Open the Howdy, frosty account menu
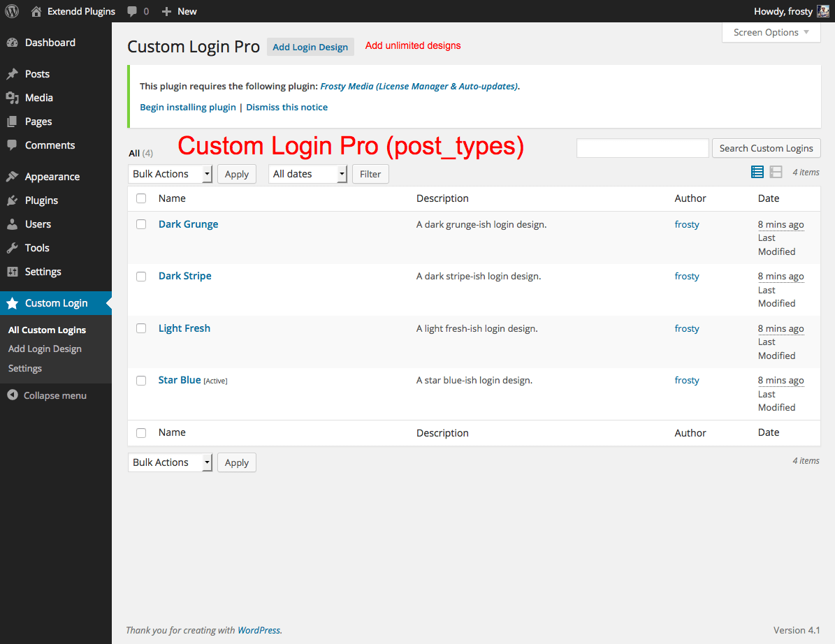 tap(791, 11)
